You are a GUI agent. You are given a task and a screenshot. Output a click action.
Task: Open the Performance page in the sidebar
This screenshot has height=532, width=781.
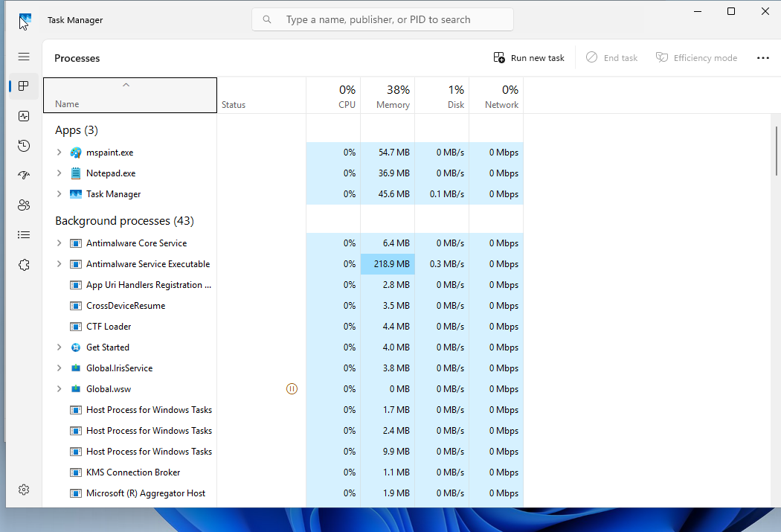24,116
